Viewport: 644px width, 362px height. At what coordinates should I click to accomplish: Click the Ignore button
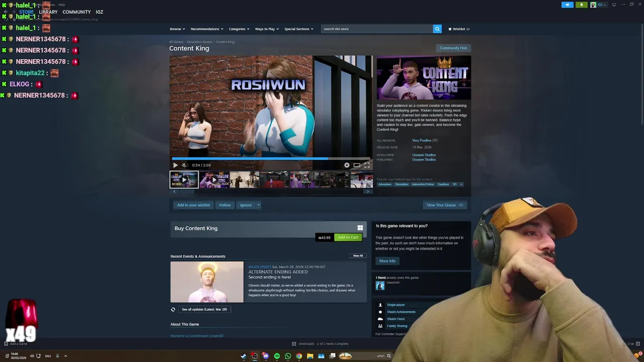pyautogui.click(x=246, y=205)
